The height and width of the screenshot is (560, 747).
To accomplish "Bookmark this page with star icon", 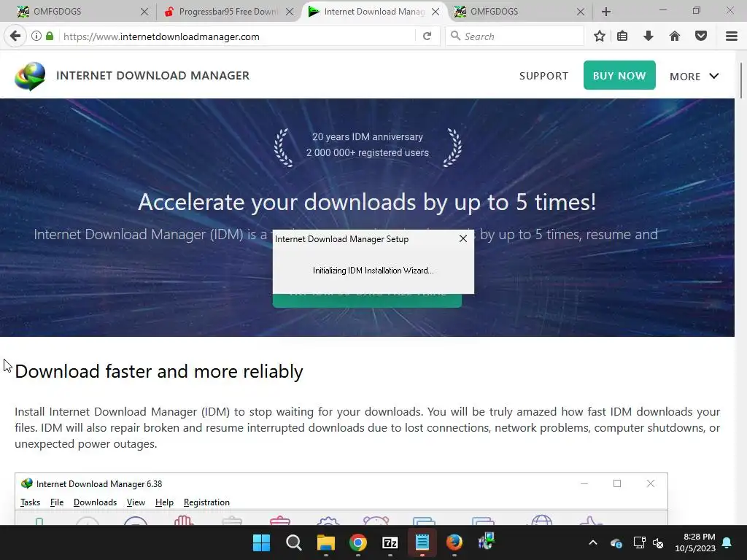I will click(600, 36).
